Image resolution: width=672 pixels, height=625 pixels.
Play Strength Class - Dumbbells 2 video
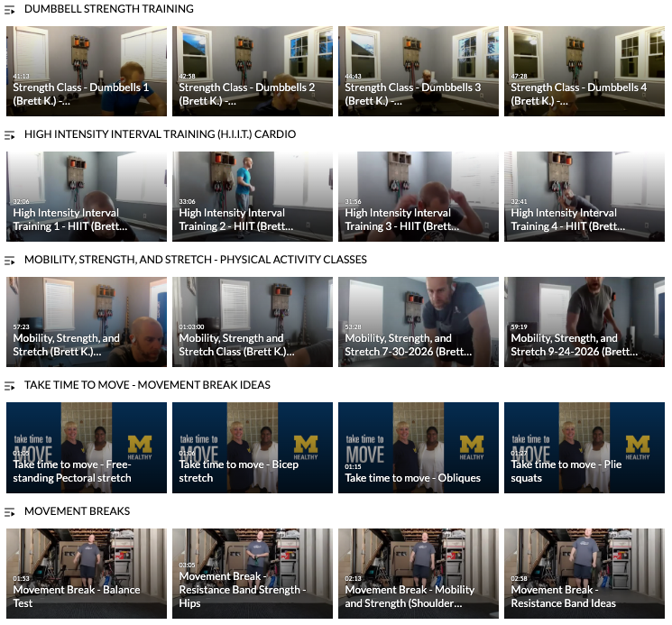(253, 71)
